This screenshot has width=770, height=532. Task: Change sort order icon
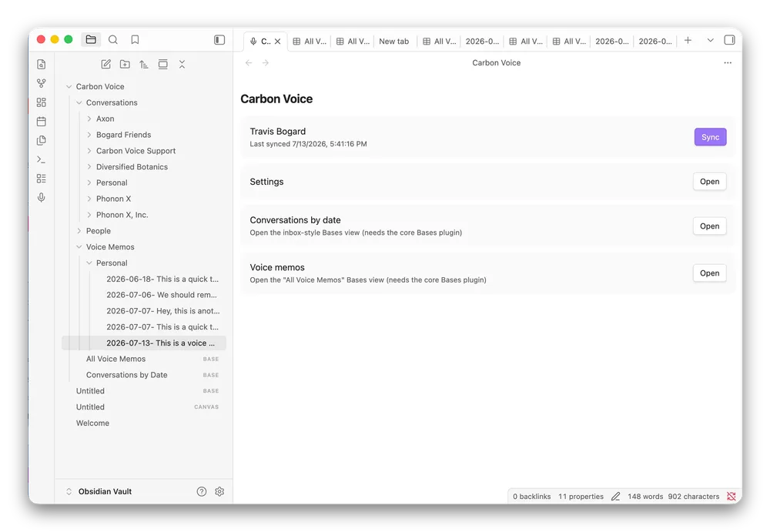pyautogui.click(x=144, y=65)
